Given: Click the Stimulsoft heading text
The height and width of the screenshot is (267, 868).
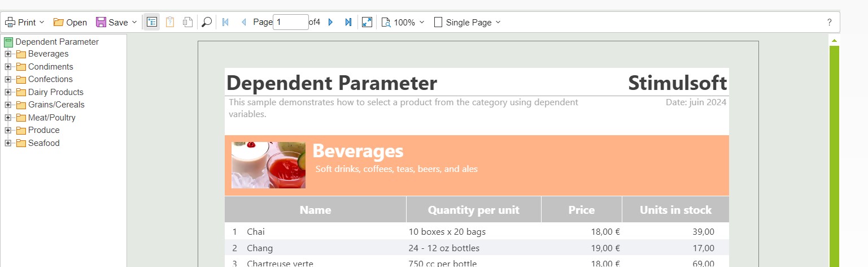Looking at the screenshot, I should coord(677,83).
